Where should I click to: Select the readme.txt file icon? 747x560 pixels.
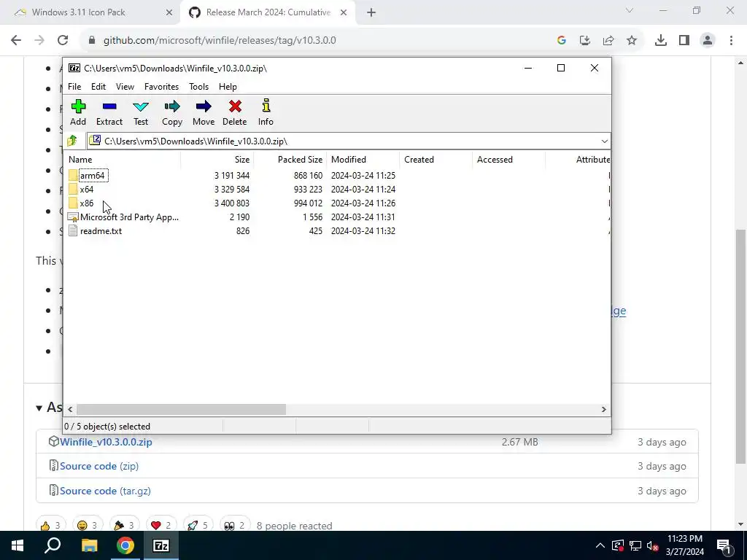tap(73, 231)
